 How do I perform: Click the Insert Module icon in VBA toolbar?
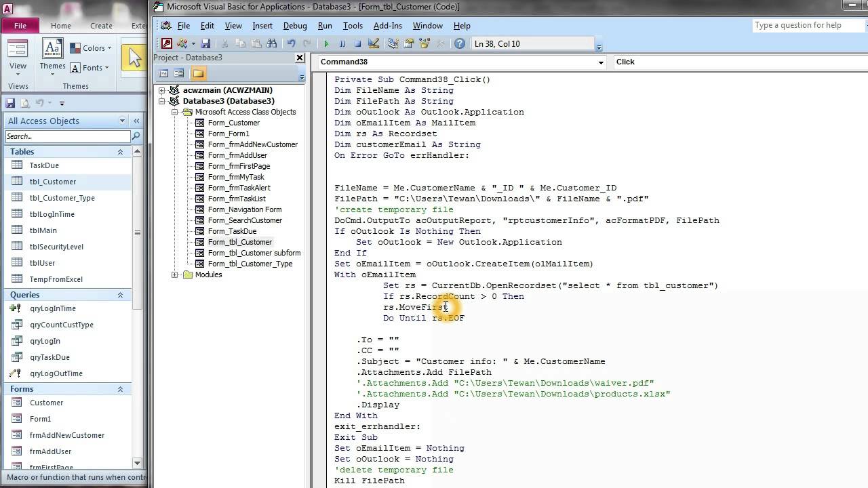click(x=182, y=43)
